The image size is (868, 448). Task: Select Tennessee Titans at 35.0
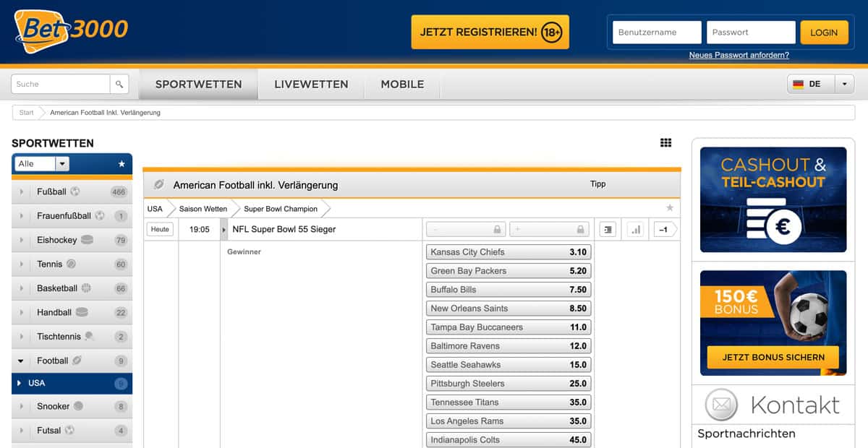coord(508,402)
